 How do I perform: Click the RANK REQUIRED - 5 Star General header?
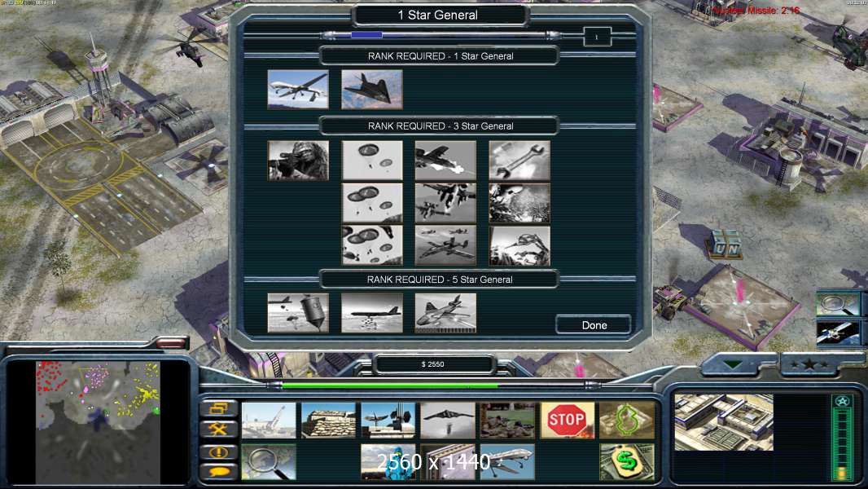[440, 280]
